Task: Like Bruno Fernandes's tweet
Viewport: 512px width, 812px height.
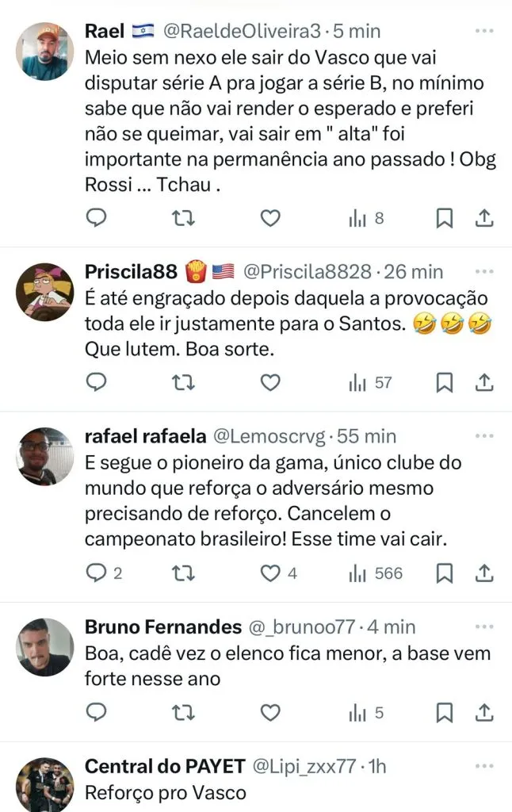Action: [271, 712]
